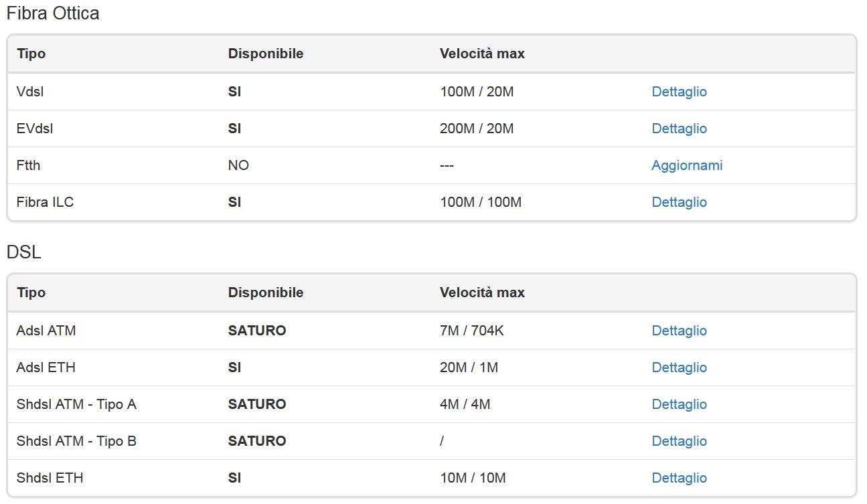
Task: Open Dettaglio link for Vdsl row
Action: 679,92
